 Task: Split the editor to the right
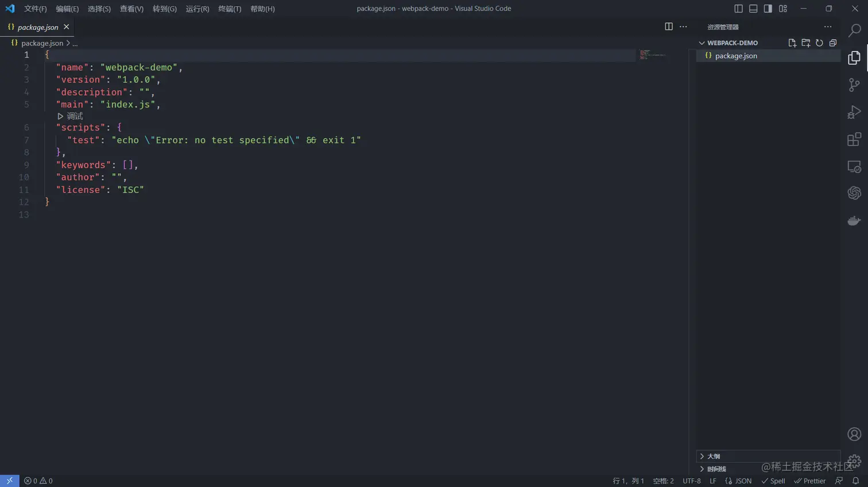pos(669,27)
